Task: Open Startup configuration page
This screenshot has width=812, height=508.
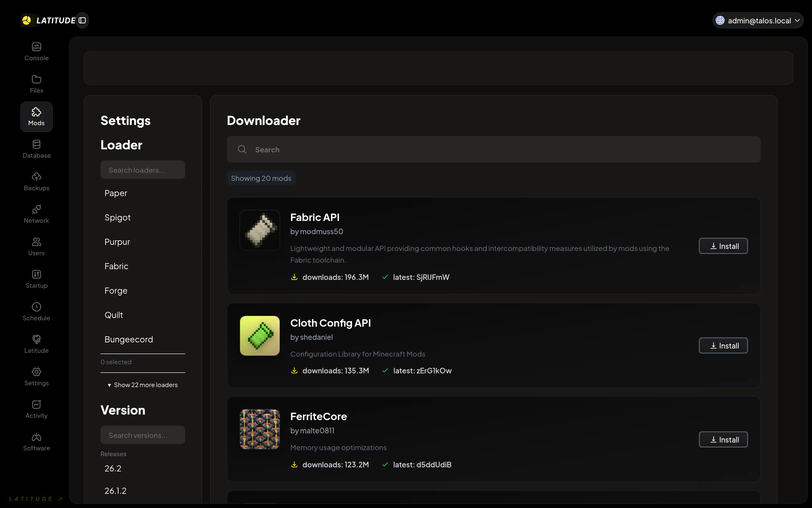Action: point(36,280)
